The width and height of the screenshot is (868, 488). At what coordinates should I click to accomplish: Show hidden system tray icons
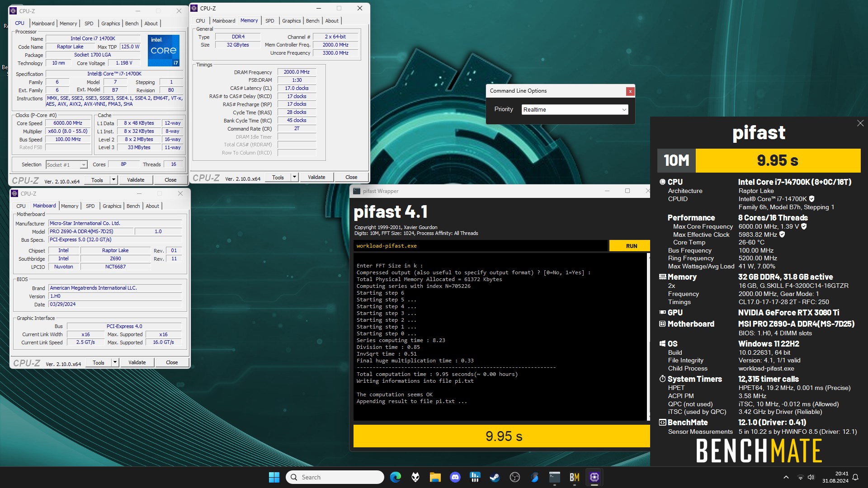click(786, 477)
